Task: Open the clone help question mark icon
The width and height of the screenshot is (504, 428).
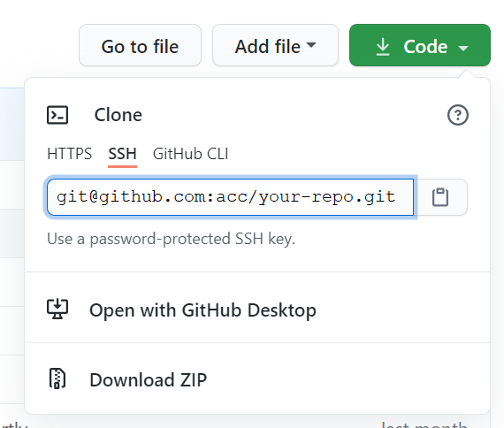Action: point(458,115)
